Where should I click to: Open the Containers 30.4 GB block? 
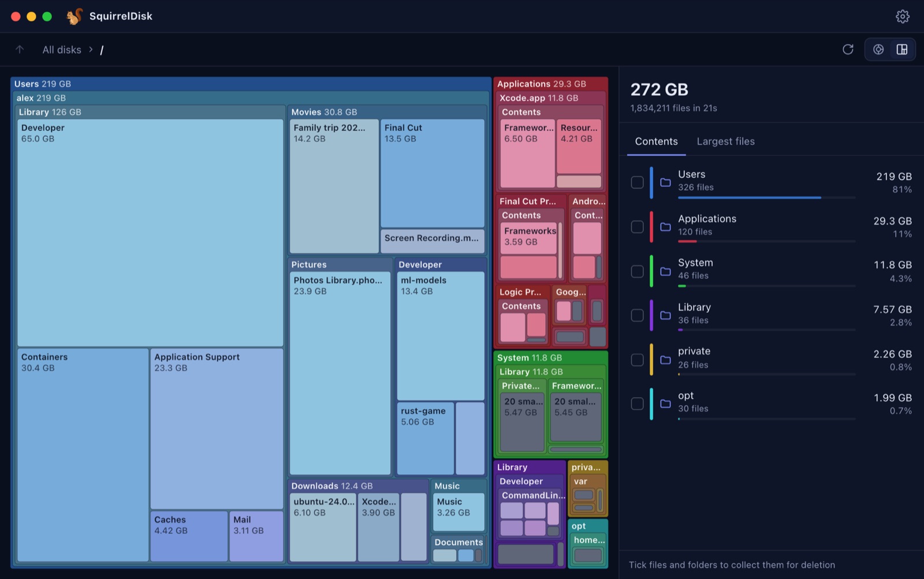(x=83, y=455)
